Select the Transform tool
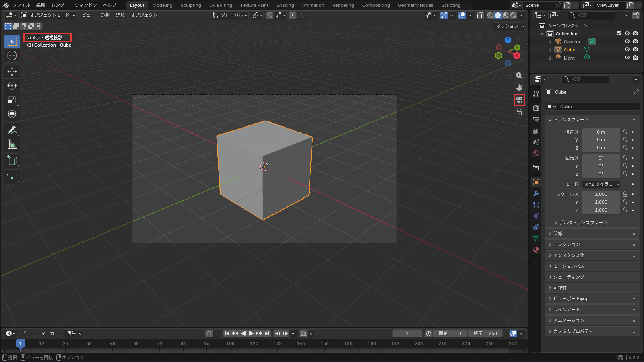Screen dimensions: 644x362 [x=12, y=114]
